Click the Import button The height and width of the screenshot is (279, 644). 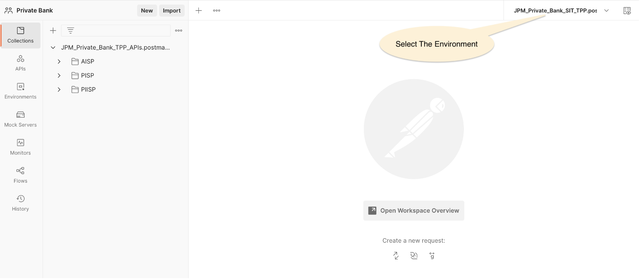(x=172, y=10)
